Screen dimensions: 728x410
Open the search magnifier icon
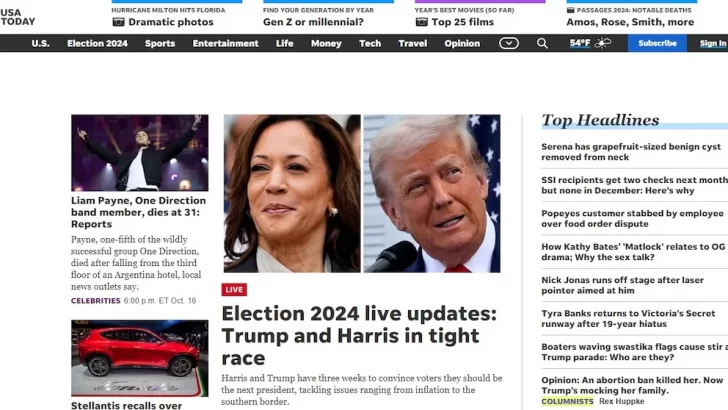[542, 43]
